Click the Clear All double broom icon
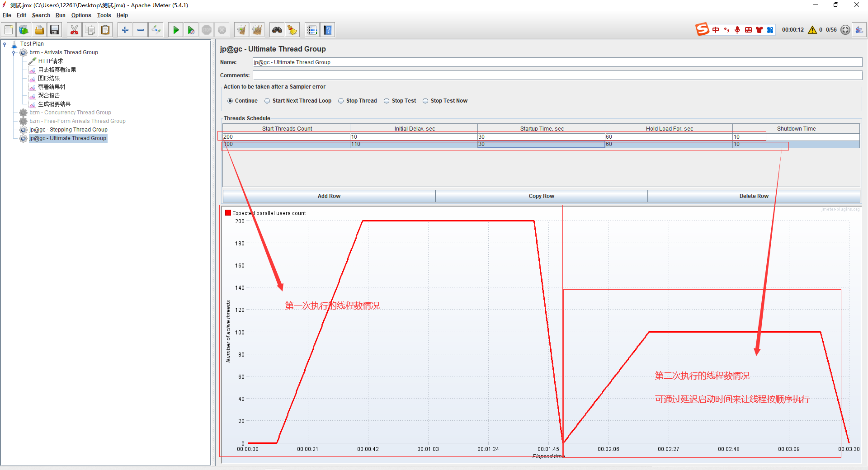 click(x=257, y=30)
